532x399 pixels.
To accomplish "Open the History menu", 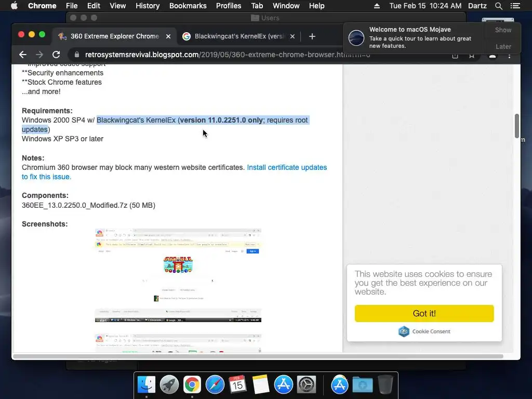I will pos(148,6).
